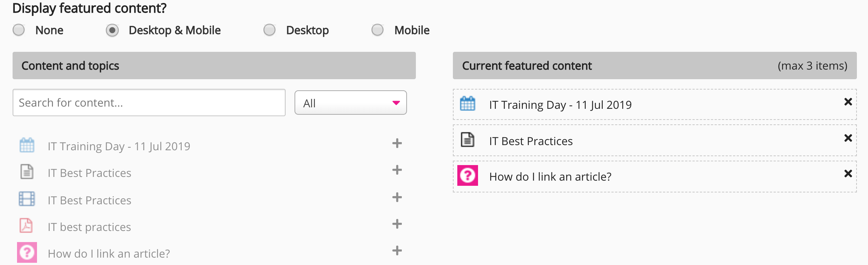Add How do I link an article
868x265 pixels.
pyautogui.click(x=397, y=251)
